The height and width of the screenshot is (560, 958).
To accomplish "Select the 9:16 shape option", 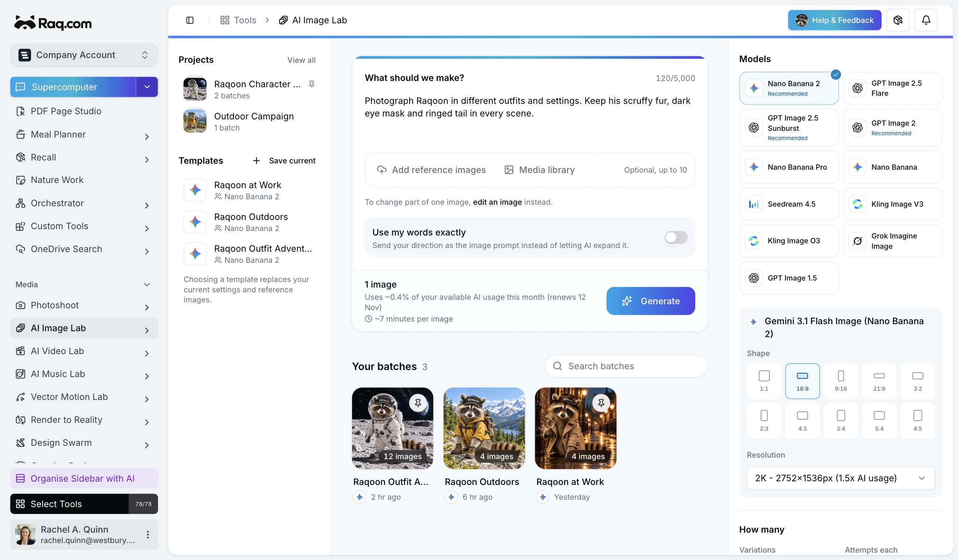I will (840, 381).
